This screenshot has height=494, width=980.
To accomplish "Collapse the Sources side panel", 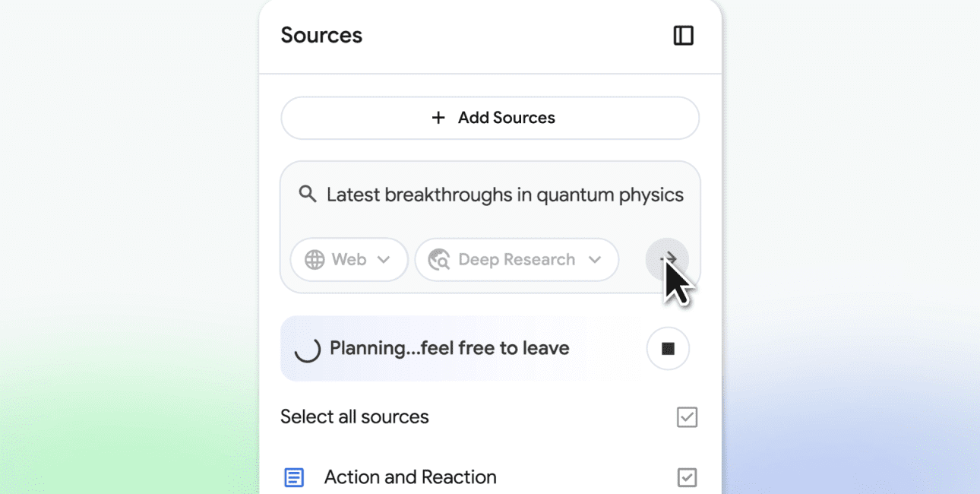I will coord(684,36).
